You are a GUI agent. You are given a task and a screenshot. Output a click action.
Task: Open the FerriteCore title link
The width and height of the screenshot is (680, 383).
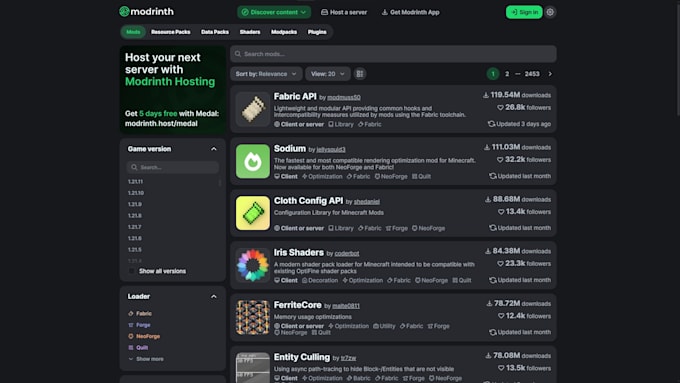point(298,304)
